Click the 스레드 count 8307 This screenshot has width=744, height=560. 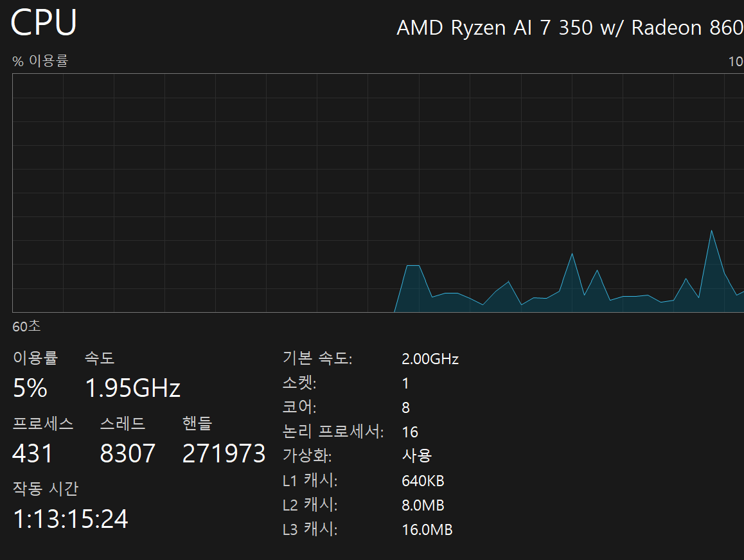128,453
